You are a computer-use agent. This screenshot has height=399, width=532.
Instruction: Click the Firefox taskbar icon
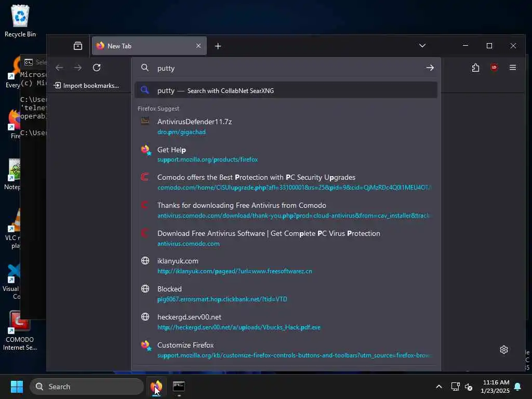156,387
